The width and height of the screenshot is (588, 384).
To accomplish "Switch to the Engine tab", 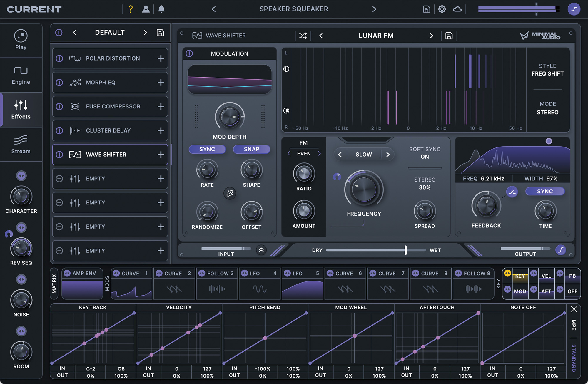I will (x=21, y=75).
